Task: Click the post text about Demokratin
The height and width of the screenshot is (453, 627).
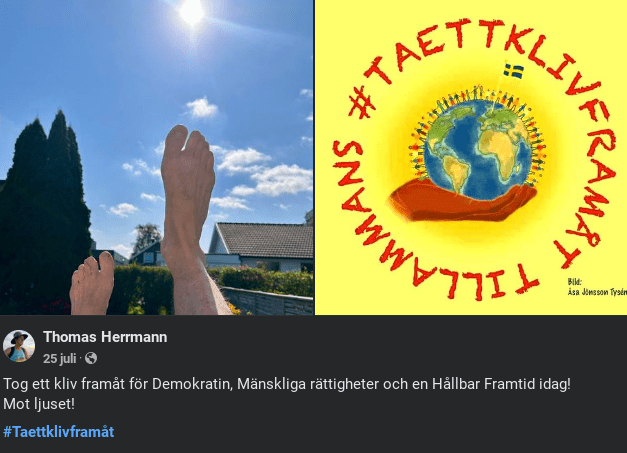Action: click(x=287, y=384)
